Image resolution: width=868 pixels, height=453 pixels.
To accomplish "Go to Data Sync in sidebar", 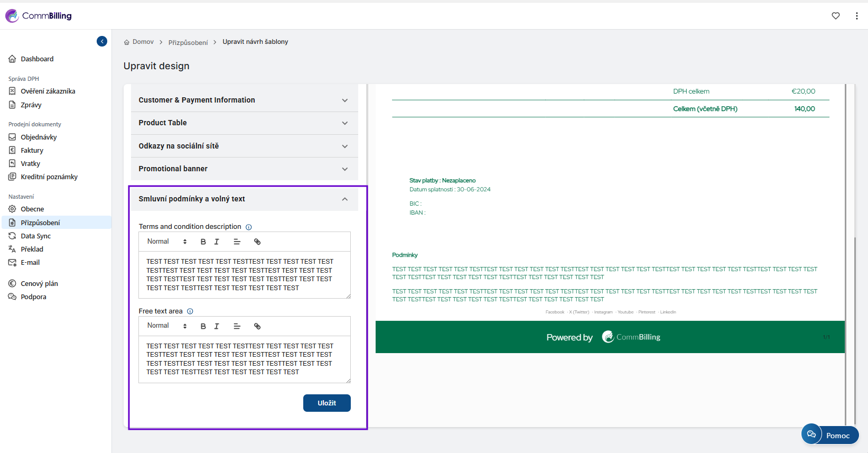I will coord(36,236).
